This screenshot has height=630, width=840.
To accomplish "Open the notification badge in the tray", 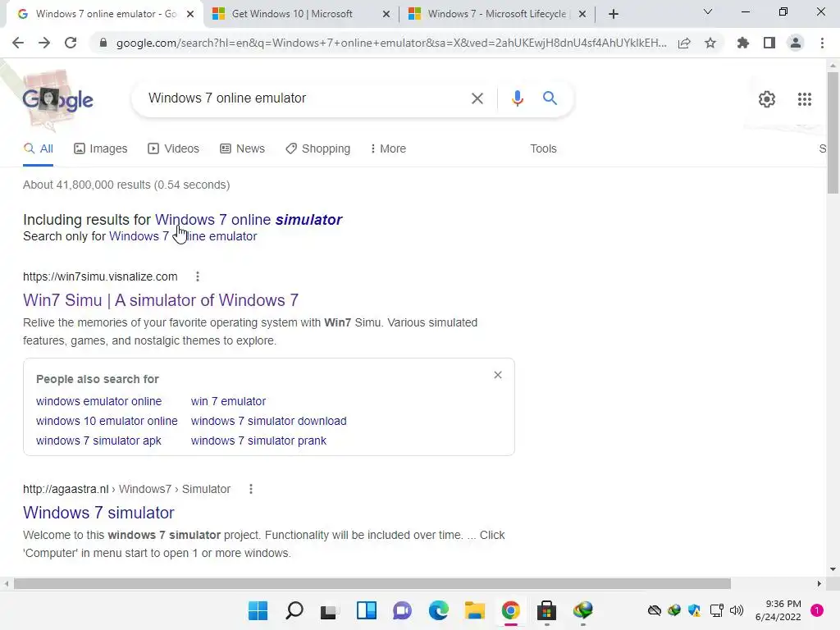I will (x=816, y=610).
